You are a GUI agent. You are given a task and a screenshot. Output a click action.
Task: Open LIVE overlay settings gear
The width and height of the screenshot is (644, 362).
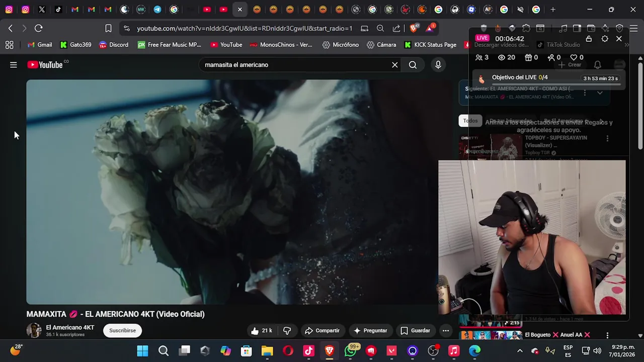pos(605,39)
